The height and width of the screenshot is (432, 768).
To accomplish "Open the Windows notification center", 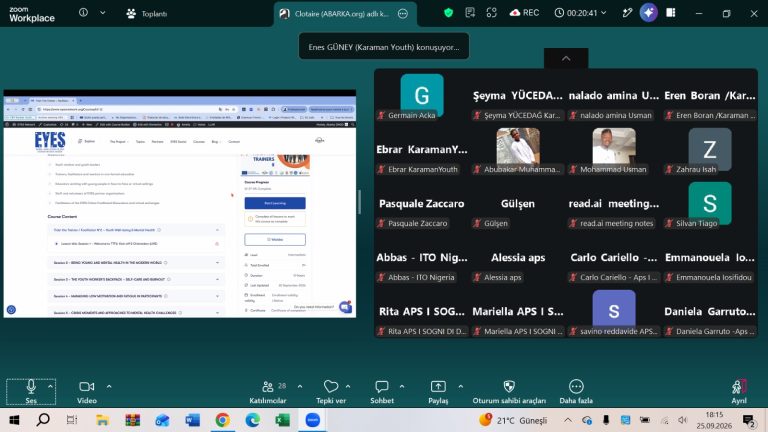I will coord(748,420).
